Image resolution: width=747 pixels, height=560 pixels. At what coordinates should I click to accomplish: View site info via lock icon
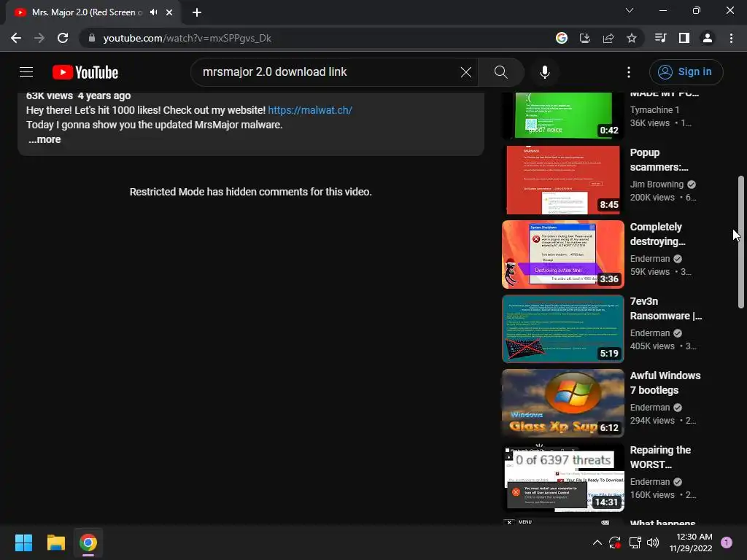click(x=91, y=38)
